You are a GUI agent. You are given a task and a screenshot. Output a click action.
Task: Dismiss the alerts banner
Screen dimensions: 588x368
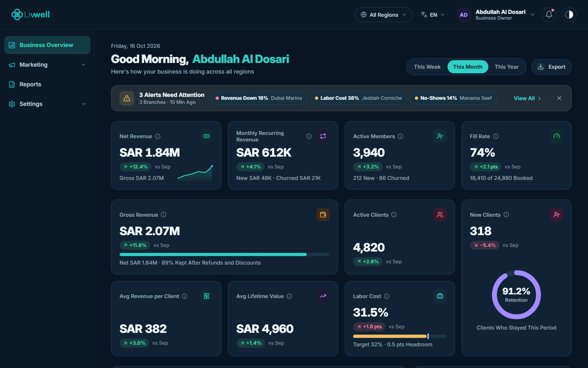tap(559, 98)
